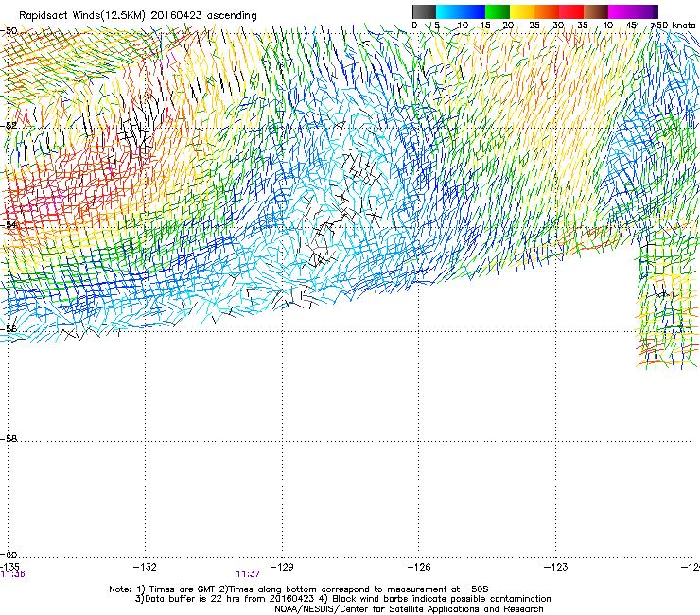Click the Rapidscat Winds title text
700x615 pixels.
coord(138,16)
